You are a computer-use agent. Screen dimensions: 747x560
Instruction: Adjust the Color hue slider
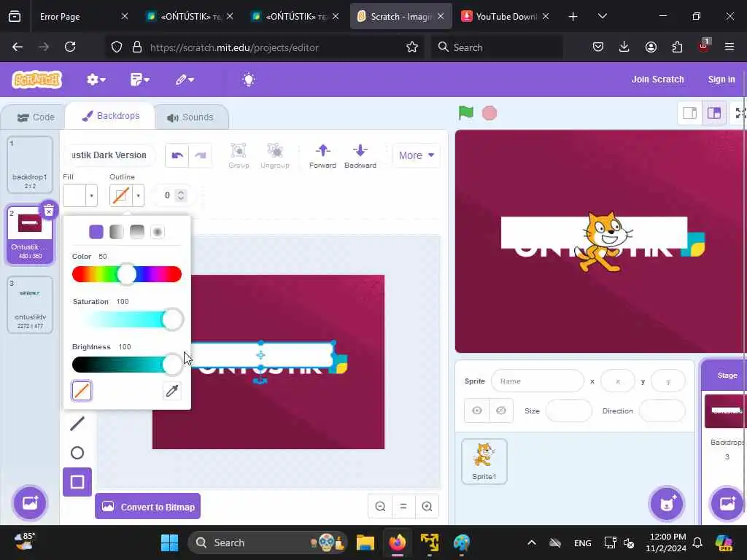(x=127, y=274)
